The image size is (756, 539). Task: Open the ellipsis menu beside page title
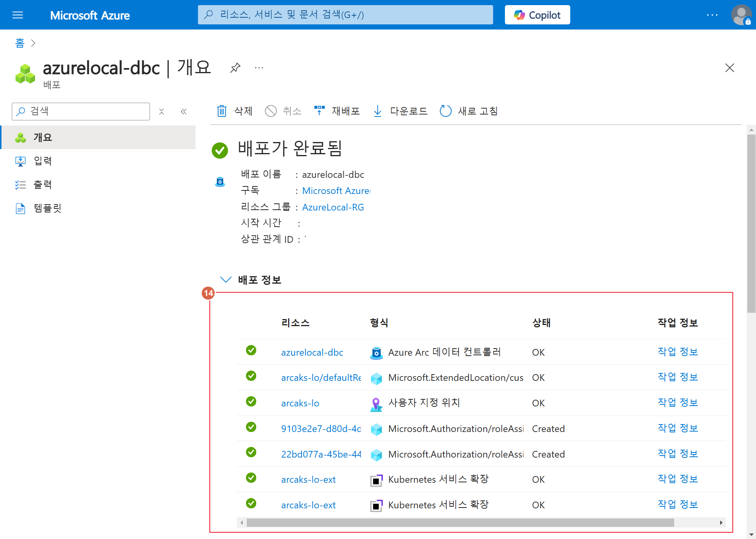point(259,68)
